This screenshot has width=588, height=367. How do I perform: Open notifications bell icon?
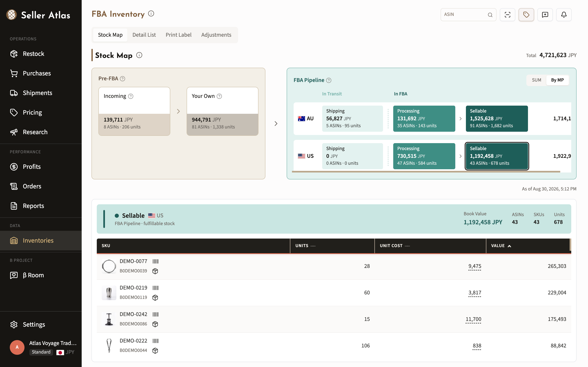[x=564, y=14]
